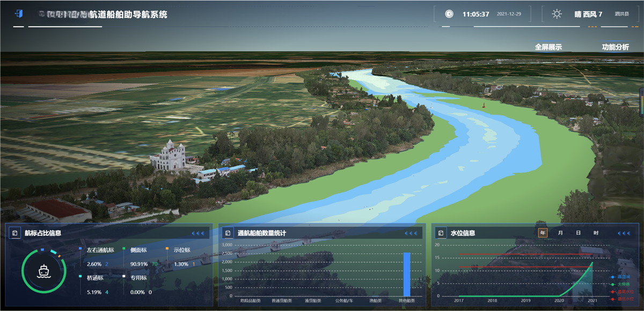Click the sun weather icon
The image size is (644, 311).
pos(557,14)
